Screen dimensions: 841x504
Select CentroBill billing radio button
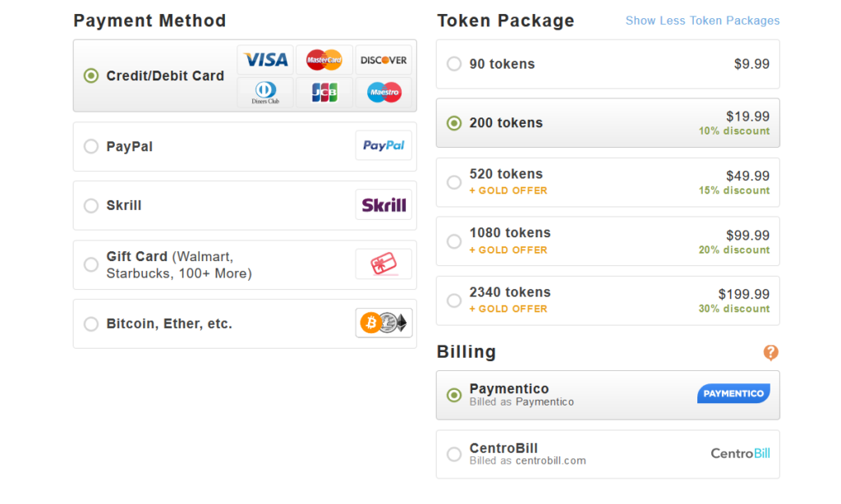pyautogui.click(x=454, y=454)
